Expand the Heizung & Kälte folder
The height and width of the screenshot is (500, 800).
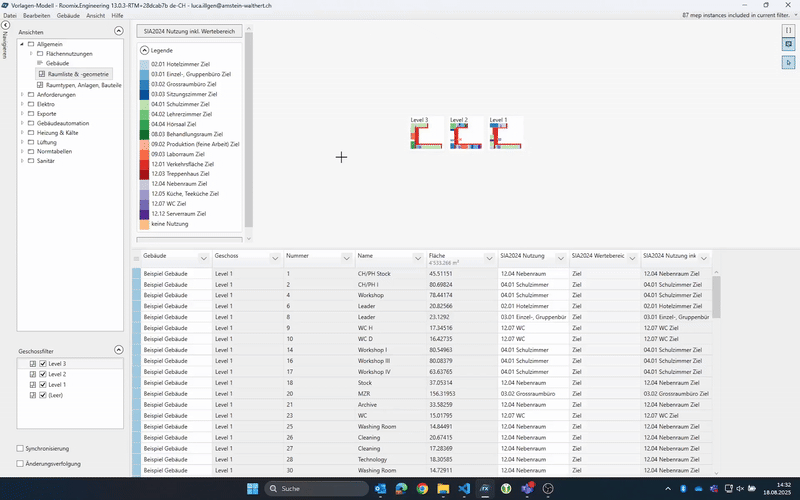(x=22, y=133)
